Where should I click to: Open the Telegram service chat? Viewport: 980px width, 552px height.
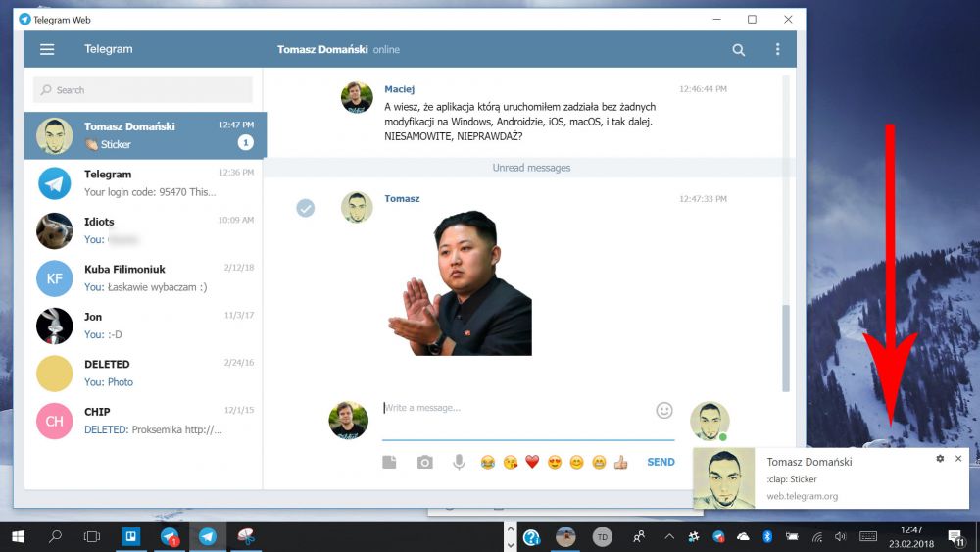point(145,183)
